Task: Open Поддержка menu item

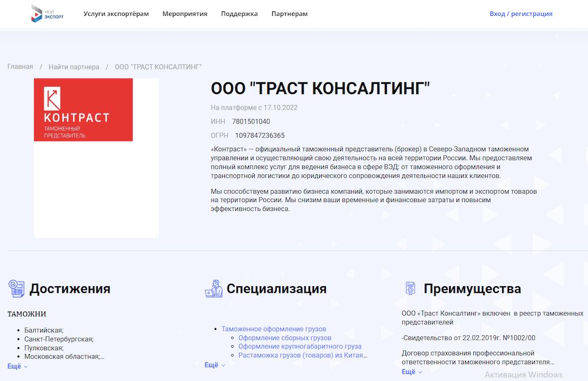Action: [x=239, y=14]
